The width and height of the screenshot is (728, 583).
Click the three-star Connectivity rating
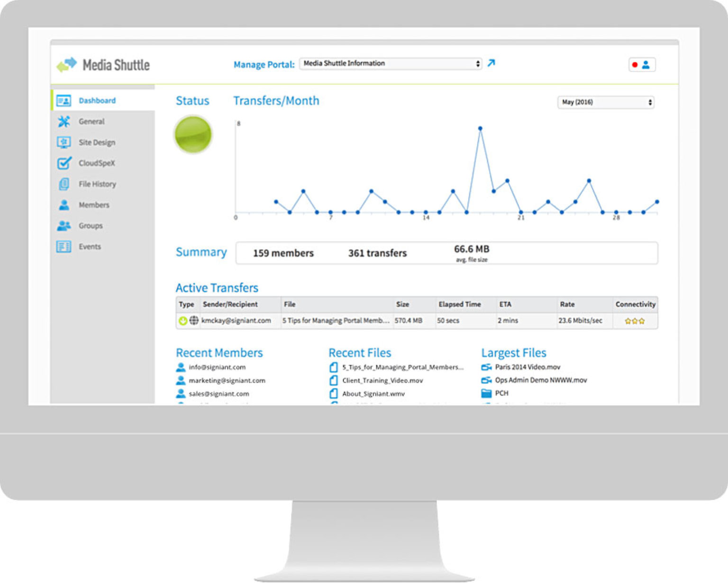[635, 321]
